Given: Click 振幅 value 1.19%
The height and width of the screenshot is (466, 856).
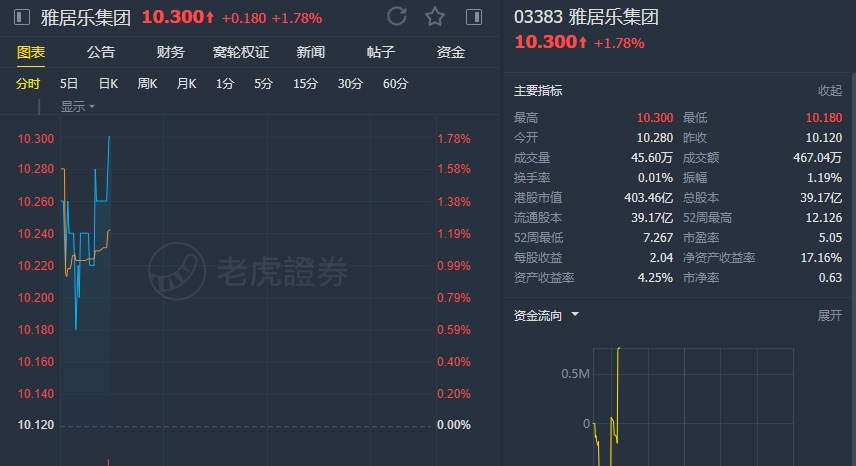Looking at the screenshot, I should click(x=824, y=178).
